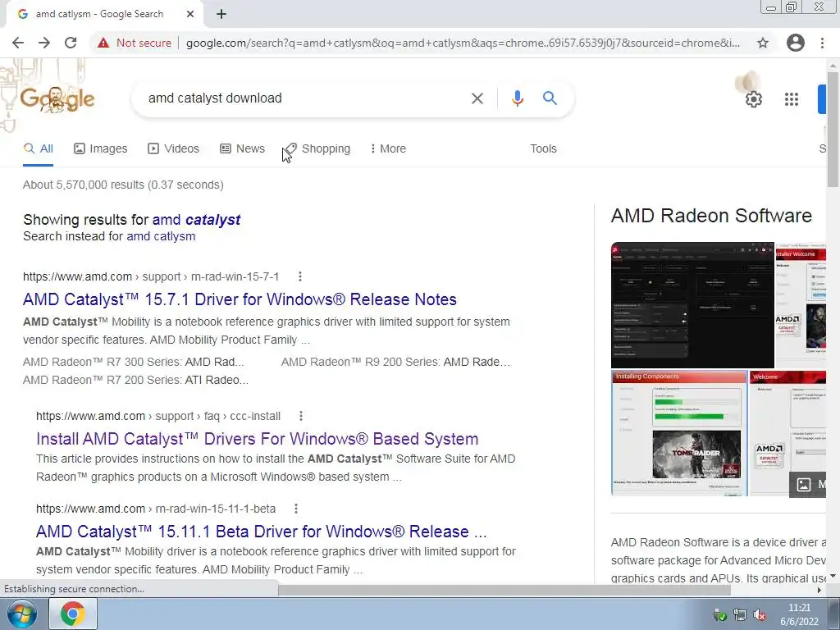Click the network tray icon
The width and height of the screenshot is (840, 630).
click(740, 615)
